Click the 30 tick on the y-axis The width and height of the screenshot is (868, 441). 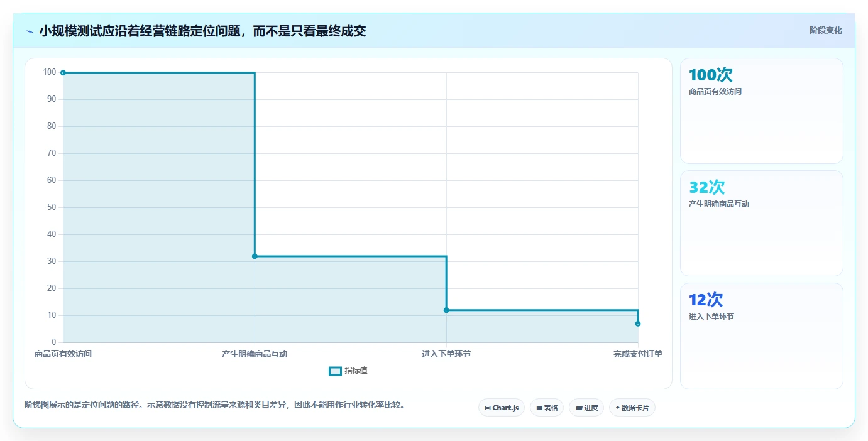52,261
